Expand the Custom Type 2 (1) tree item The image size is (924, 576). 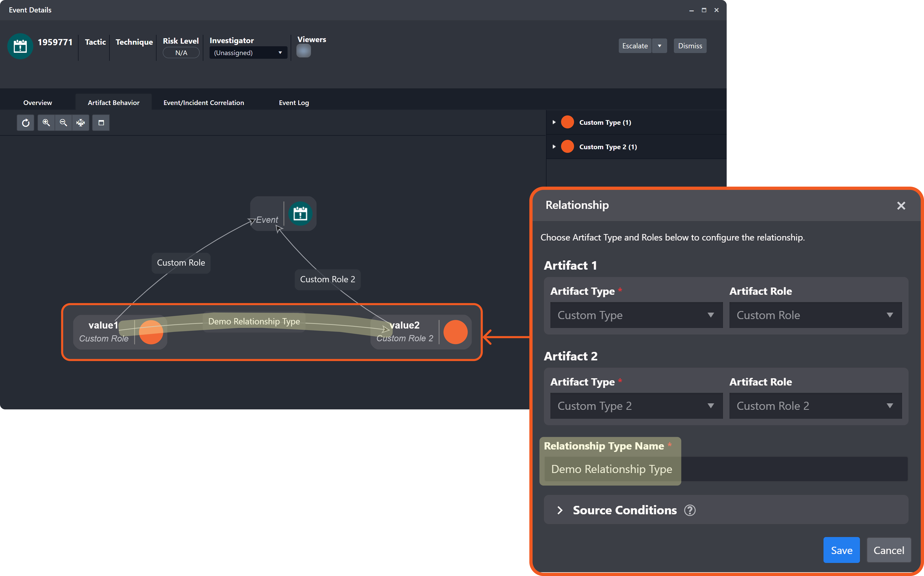(554, 147)
